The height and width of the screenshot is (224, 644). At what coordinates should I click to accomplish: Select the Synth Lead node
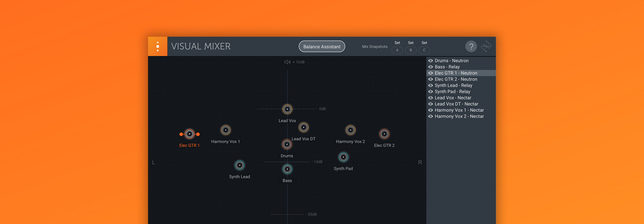(239, 165)
